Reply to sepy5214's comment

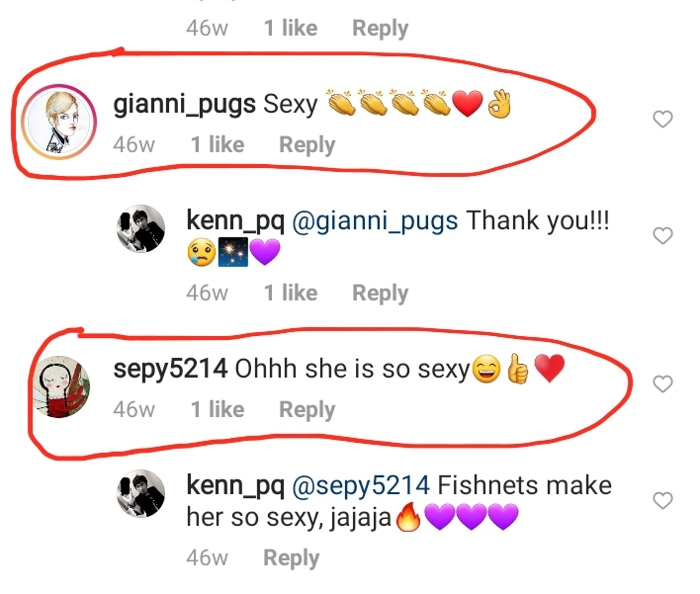[306, 409]
